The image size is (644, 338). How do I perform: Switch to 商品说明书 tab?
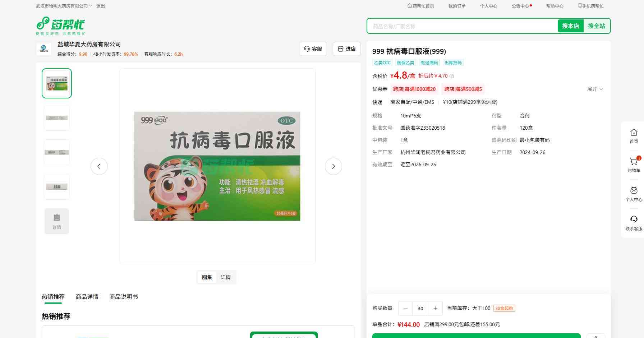tap(123, 297)
